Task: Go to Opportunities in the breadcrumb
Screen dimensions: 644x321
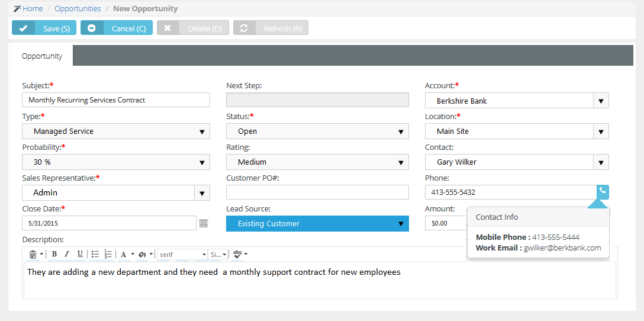Action: pos(78,8)
